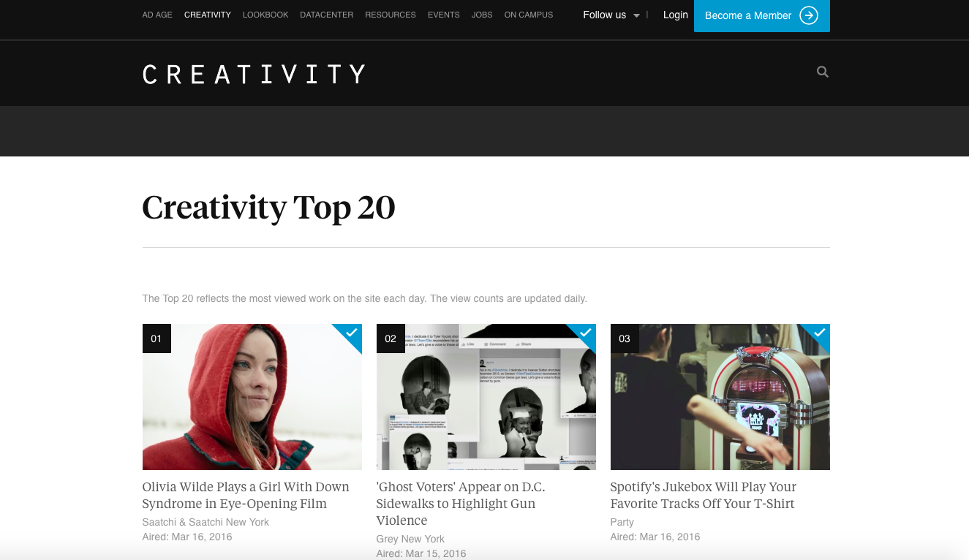
Task: Click the CREATIVITY site logo
Action: click(x=254, y=74)
